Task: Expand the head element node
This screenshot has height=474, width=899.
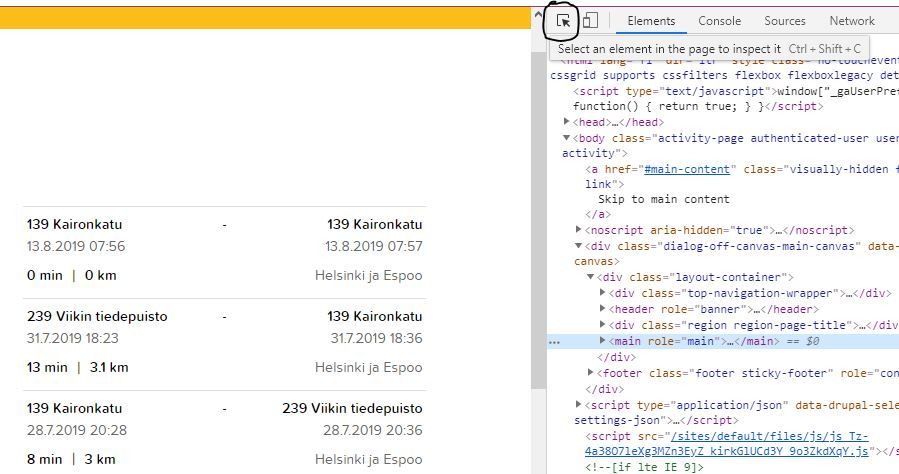Action: coord(566,122)
